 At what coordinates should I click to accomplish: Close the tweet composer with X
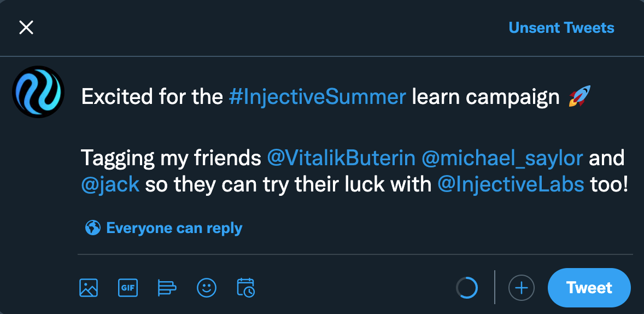tap(26, 28)
